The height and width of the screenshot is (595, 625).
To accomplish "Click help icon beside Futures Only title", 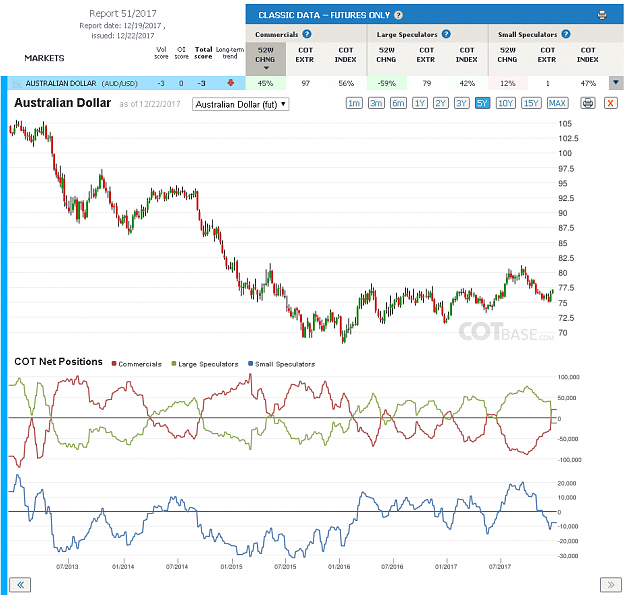I will click(x=398, y=15).
